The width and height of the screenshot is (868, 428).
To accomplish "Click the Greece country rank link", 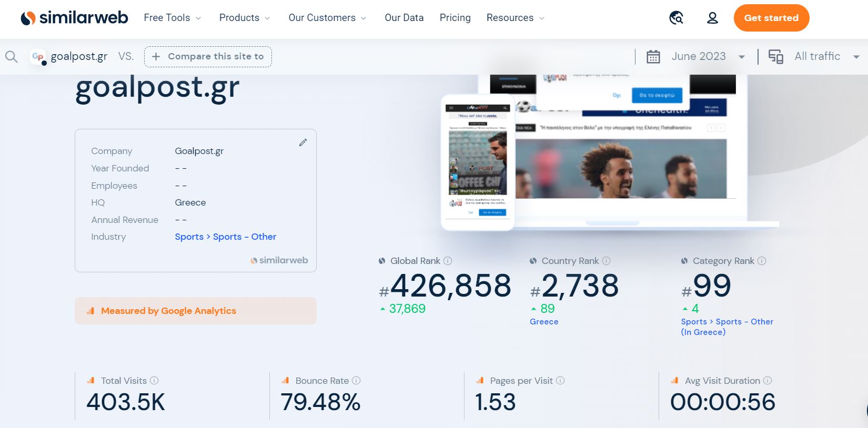I will pyautogui.click(x=544, y=322).
